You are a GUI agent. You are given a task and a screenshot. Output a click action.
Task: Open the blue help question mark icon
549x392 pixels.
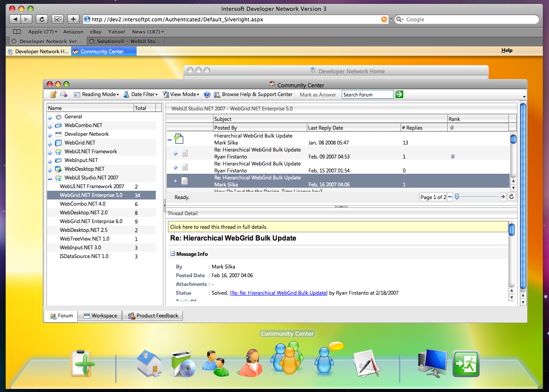click(207, 94)
